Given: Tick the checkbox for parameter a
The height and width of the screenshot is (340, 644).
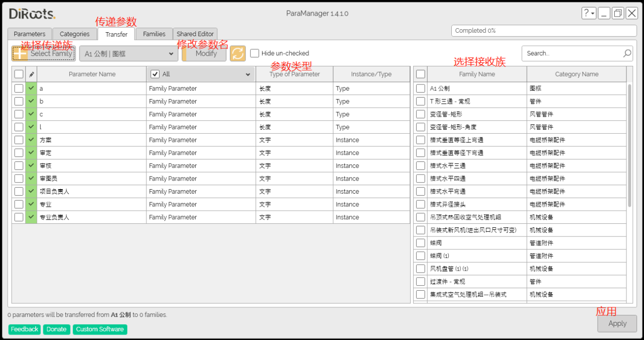Looking at the screenshot, I should (x=19, y=89).
